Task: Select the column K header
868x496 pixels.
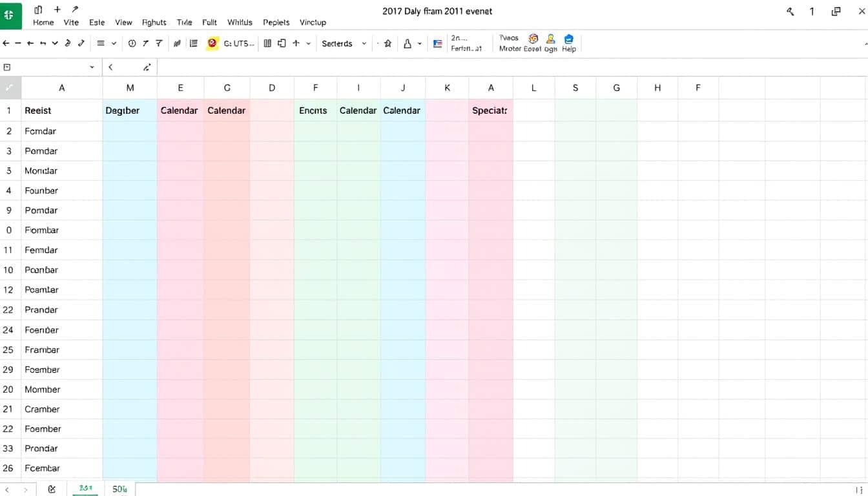Action: pyautogui.click(x=447, y=88)
